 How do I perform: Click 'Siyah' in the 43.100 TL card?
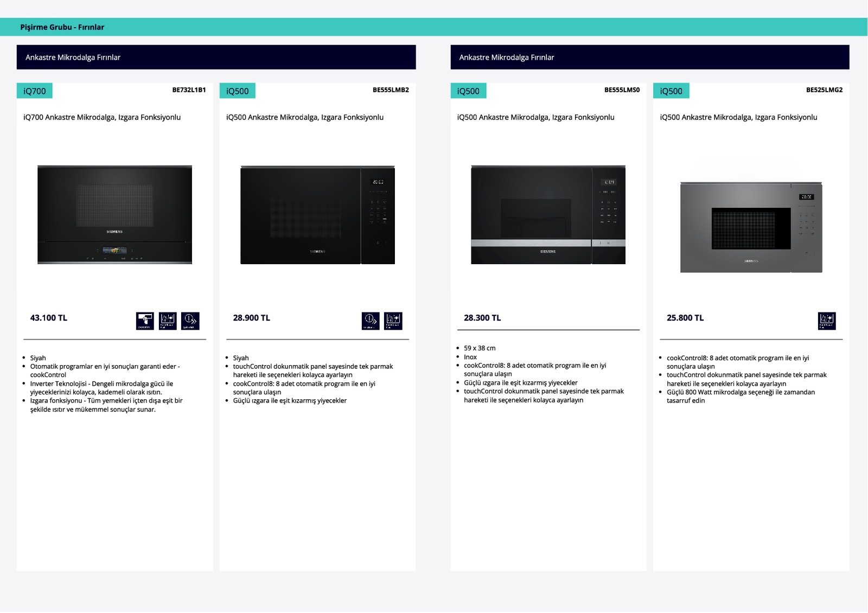pos(38,358)
